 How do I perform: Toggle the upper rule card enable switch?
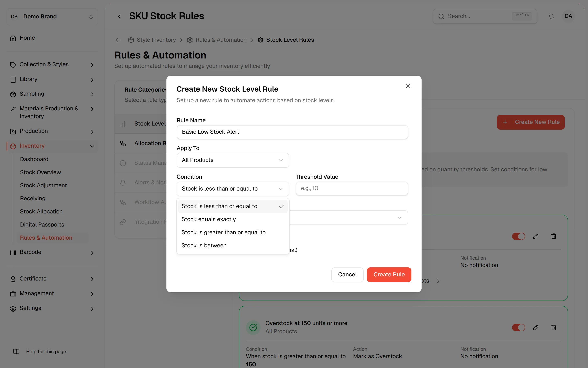tap(518, 236)
